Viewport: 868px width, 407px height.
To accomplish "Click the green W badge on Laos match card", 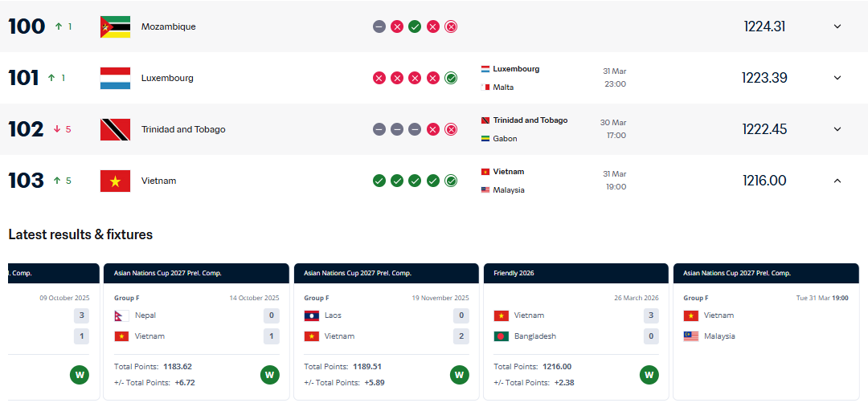I will pos(460,375).
